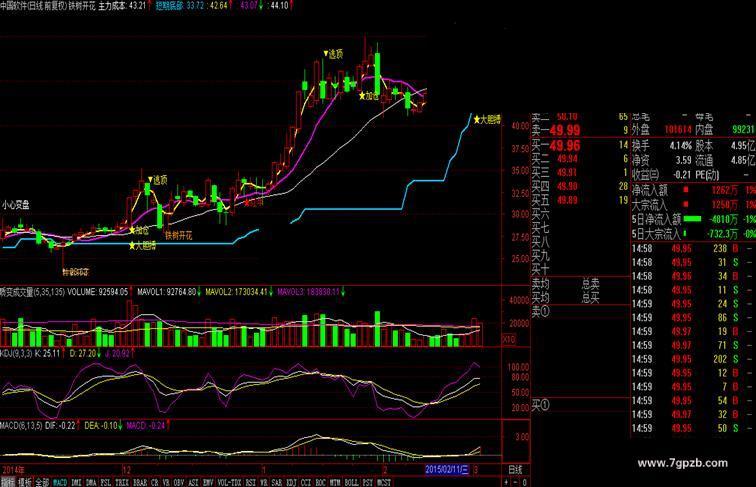Click the X10 volume scale label

tap(509, 339)
